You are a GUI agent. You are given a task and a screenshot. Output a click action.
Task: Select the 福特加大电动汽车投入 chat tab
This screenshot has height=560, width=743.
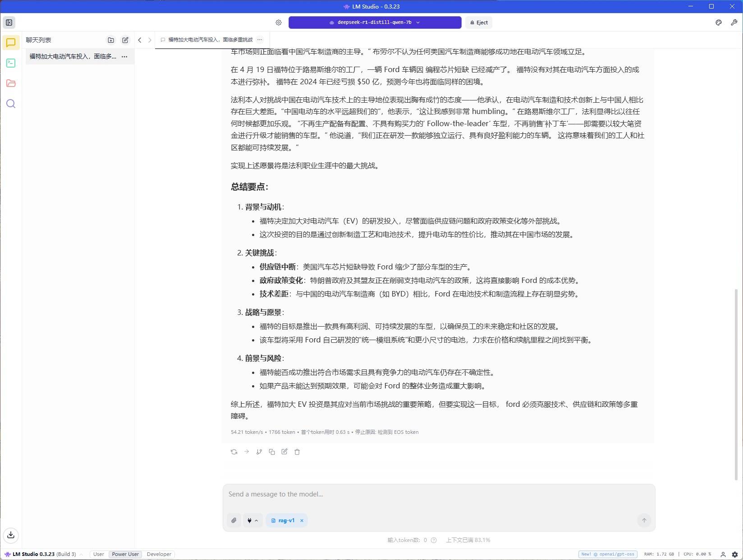(210, 40)
